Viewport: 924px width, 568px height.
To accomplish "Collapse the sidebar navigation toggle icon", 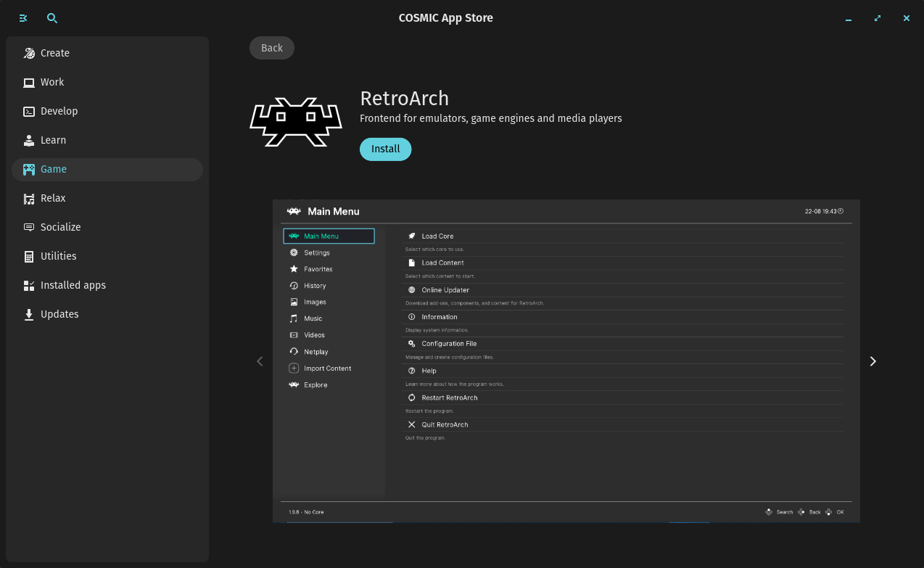I will [23, 18].
